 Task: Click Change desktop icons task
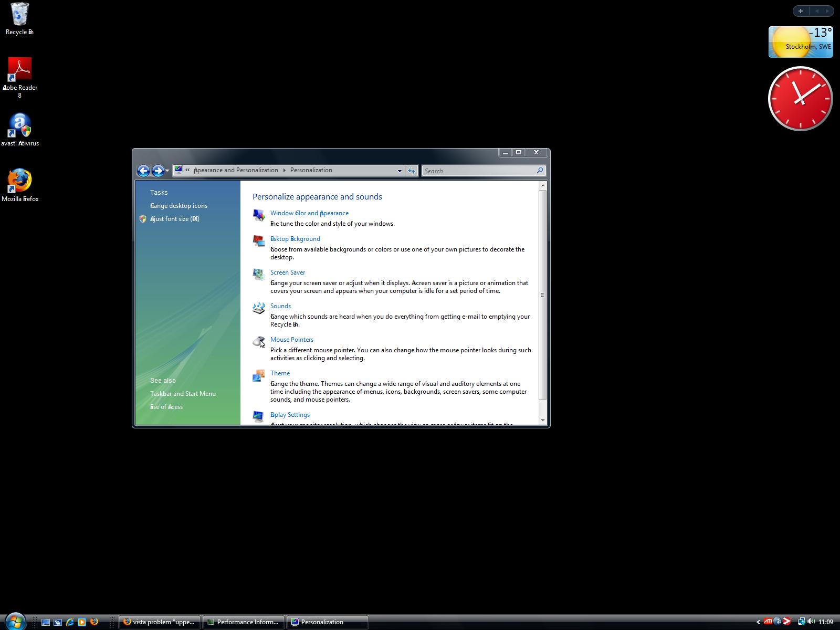(x=178, y=206)
